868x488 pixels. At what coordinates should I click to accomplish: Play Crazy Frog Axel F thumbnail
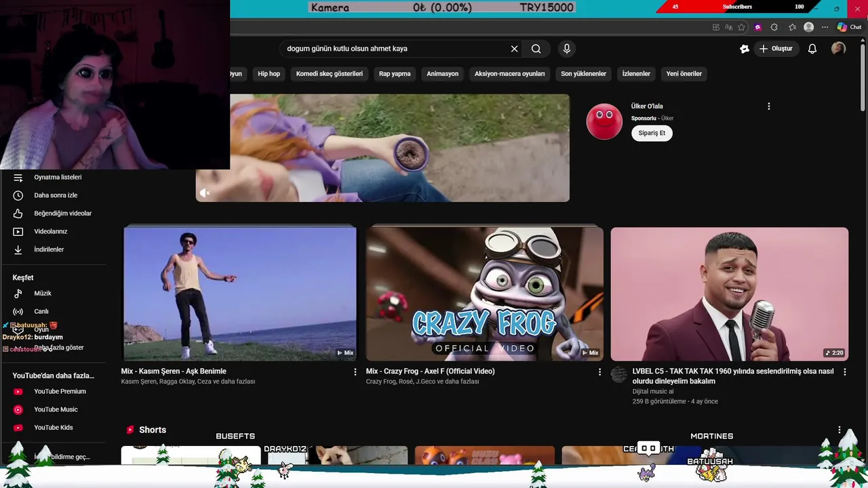pos(484,293)
